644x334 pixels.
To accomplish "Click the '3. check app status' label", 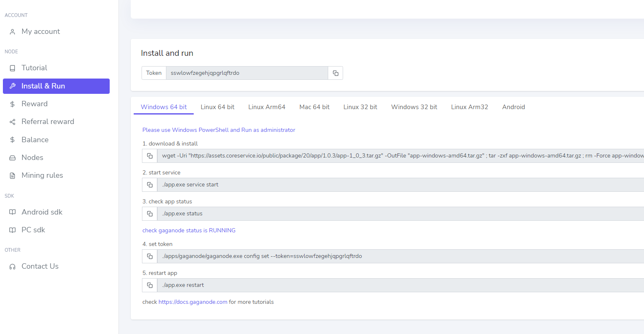I will pos(167,201).
